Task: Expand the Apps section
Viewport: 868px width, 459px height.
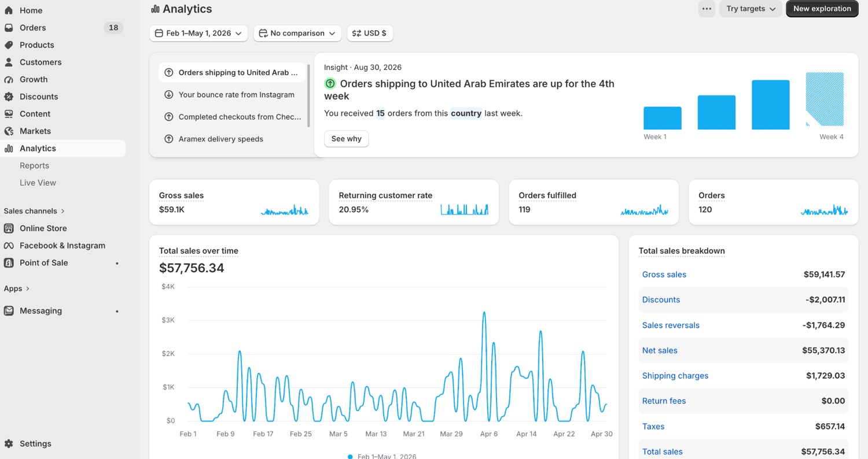Action: pyautogui.click(x=17, y=288)
